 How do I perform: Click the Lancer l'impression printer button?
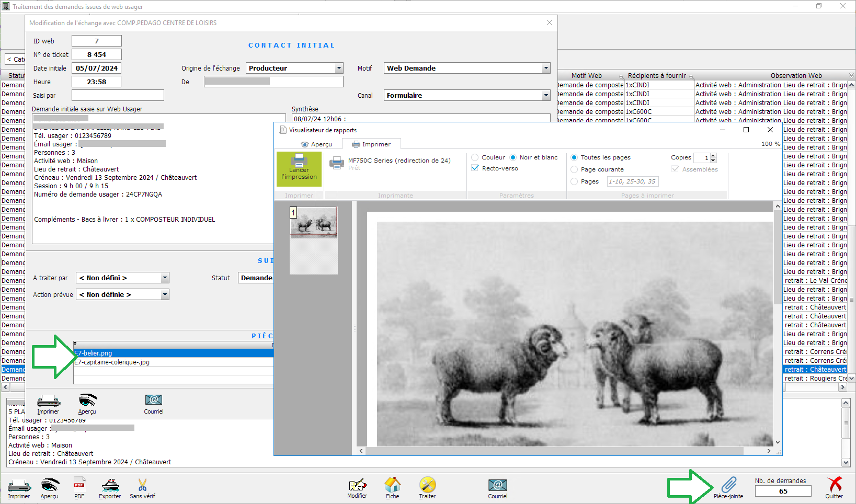(299, 168)
